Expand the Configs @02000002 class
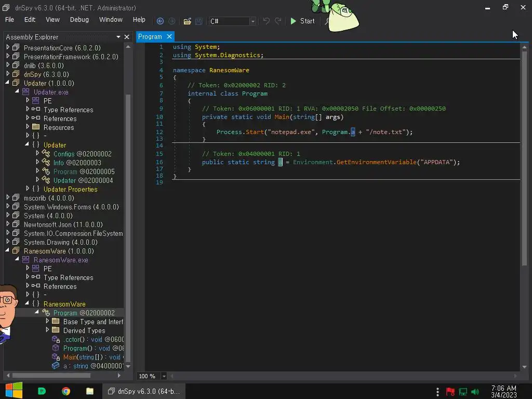The image size is (532, 399). [x=37, y=153]
